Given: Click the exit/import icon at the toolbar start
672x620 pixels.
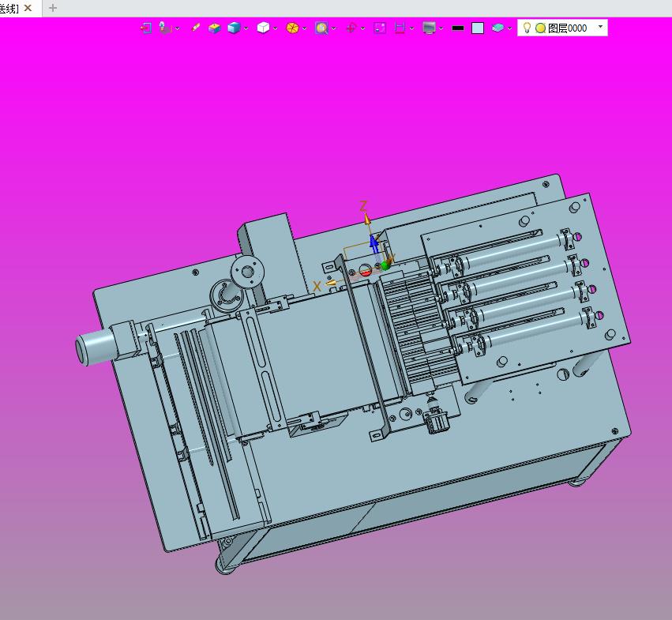Looking at the screenshot, I should point(146,28).
